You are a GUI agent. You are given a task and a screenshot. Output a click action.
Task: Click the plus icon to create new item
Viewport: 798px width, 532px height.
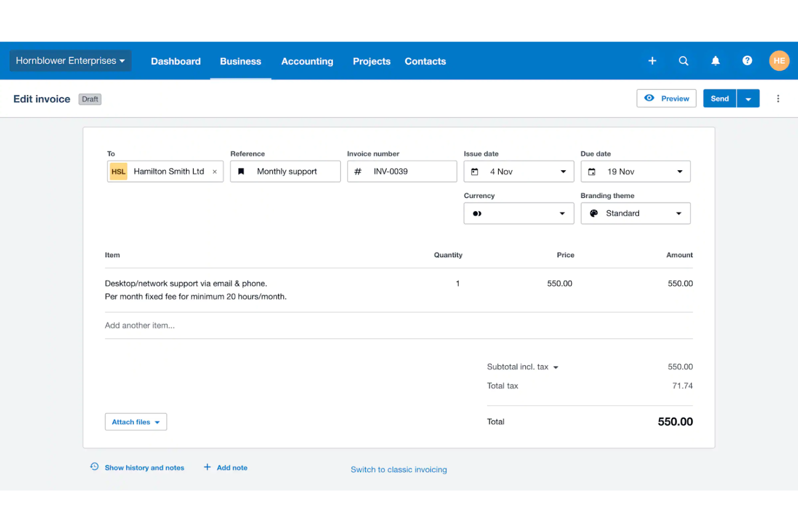point(652,61)
